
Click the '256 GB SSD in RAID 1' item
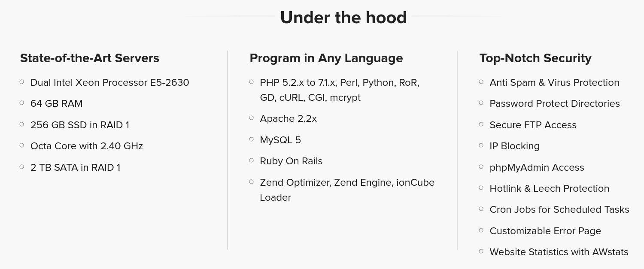pos(80,125)
